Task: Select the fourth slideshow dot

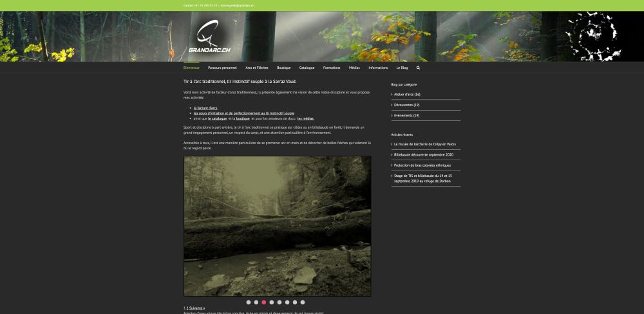Action: point(272,302)
